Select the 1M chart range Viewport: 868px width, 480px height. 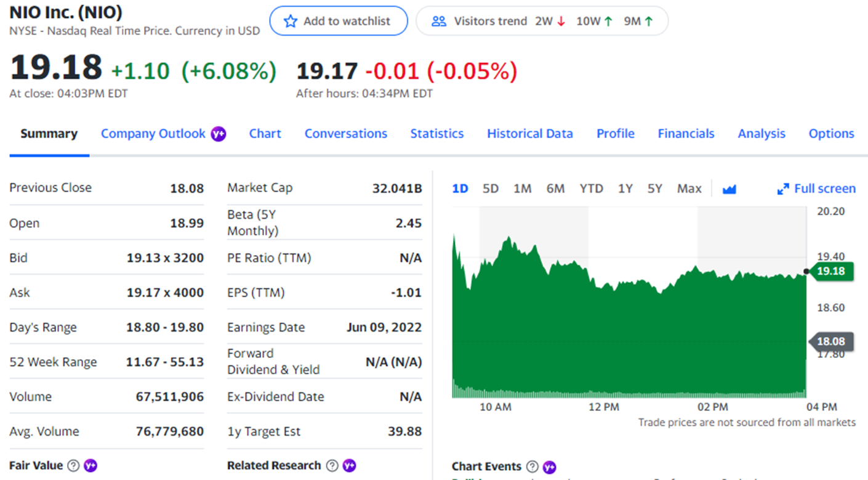point(522,189)
